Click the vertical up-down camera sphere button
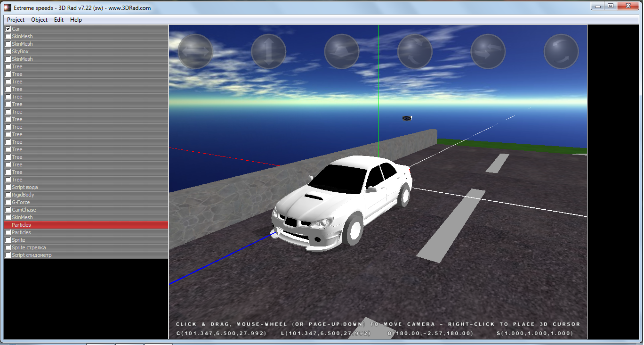The height and width of the screenshot is (345, 644). pyautogui.click(x=269, y=52)
